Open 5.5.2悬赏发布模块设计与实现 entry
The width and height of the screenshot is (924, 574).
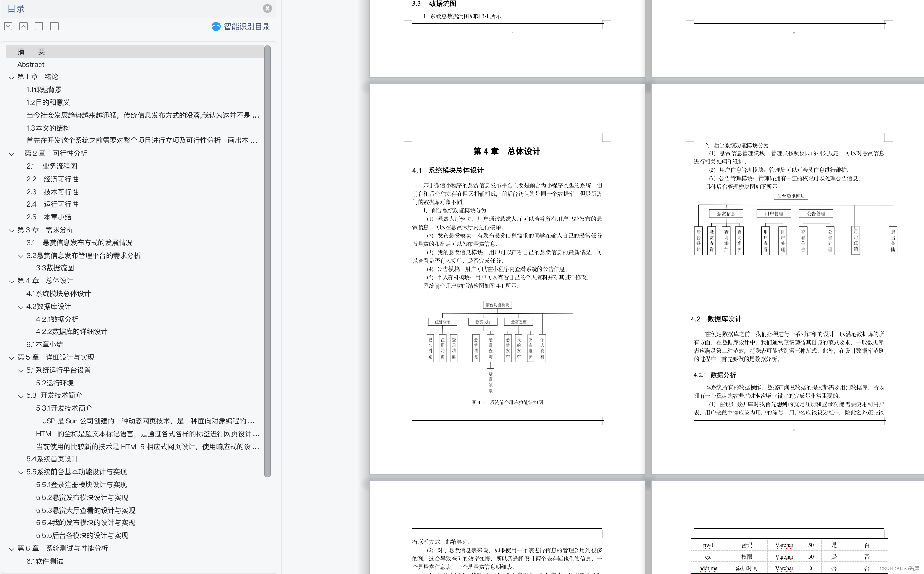[82, 498]
